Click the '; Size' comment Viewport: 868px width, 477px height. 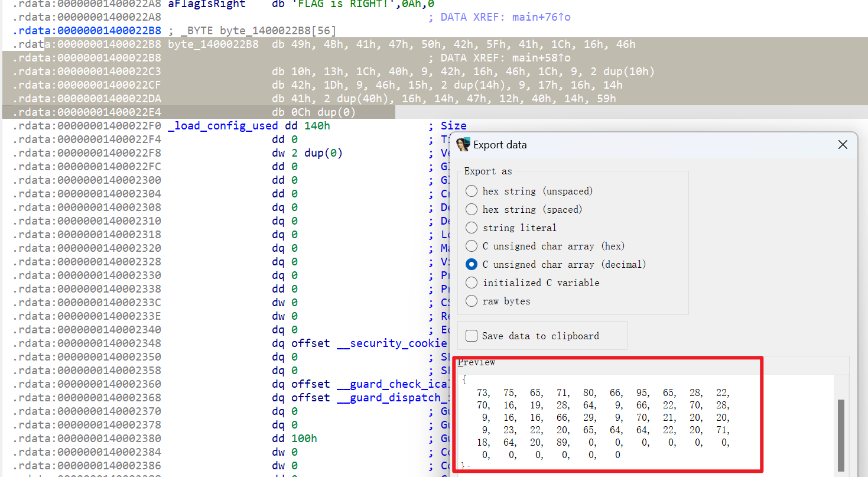[x=447, y=126]
